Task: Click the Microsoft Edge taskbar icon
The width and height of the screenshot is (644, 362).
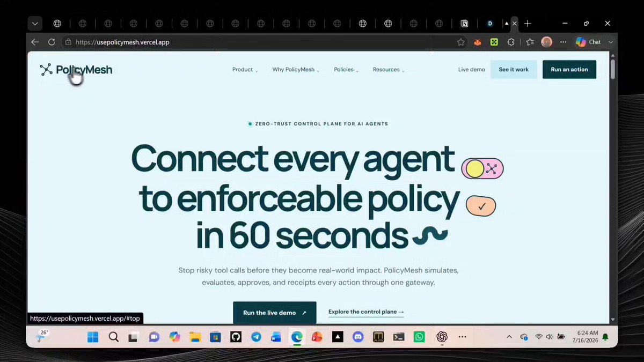Action: click(297, 337)
